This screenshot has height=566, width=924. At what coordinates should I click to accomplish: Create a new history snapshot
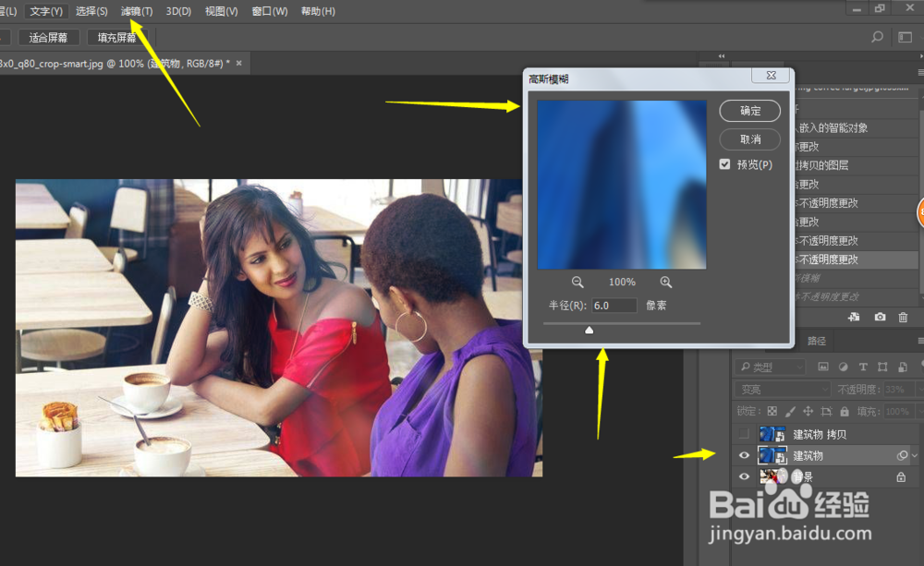(x=880, y=317)
